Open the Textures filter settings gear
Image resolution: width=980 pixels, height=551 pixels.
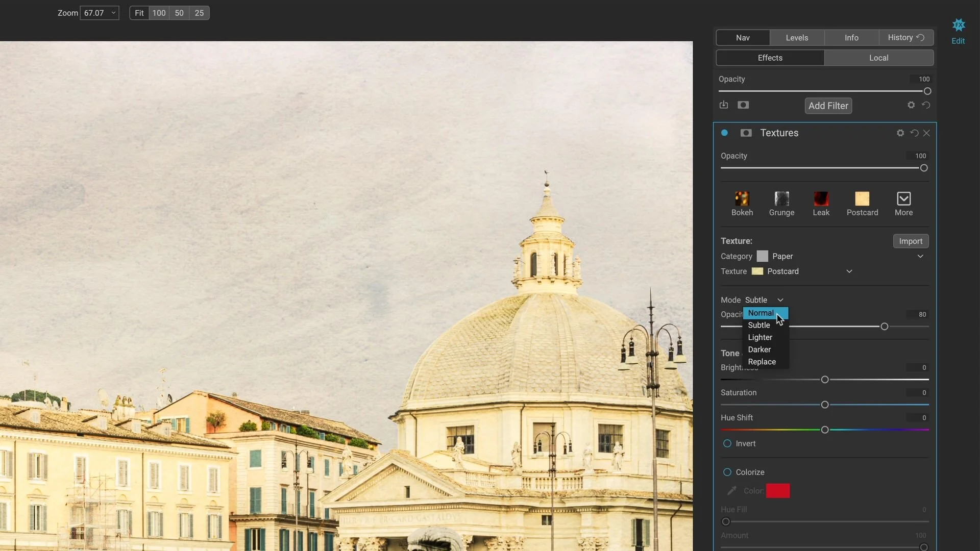click(x=900, y=133)
